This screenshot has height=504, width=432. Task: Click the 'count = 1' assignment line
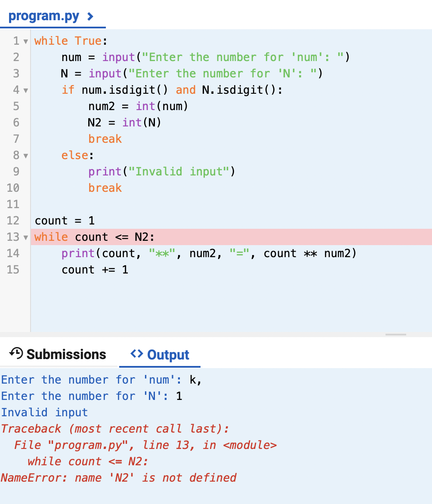pos(65,220)
